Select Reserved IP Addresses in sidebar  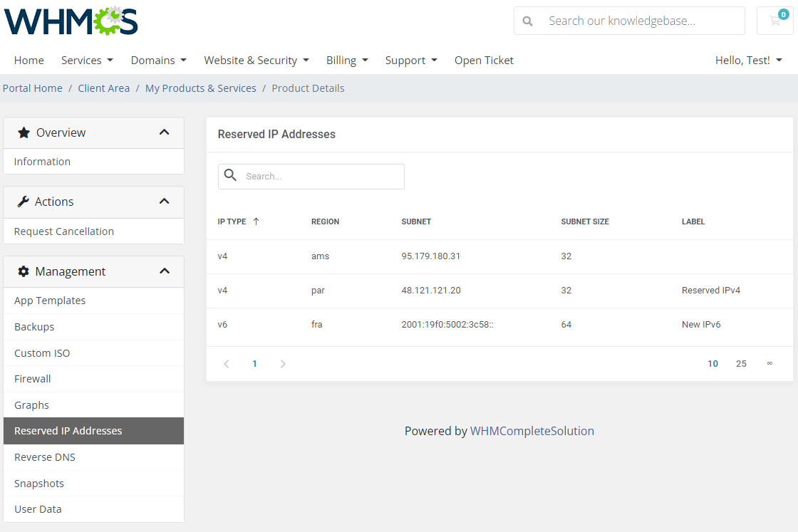[93, 431]
